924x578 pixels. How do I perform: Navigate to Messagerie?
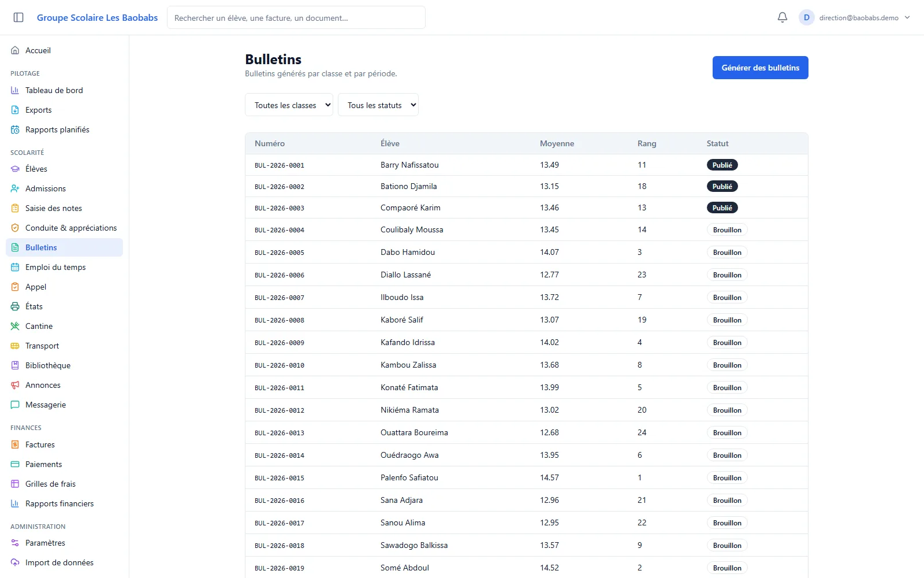pos(64,405)
